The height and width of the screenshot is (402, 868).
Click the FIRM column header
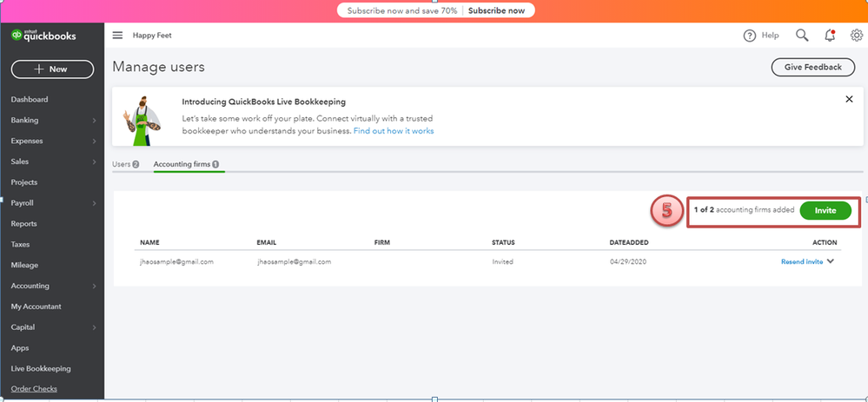[x=382, y=243]
